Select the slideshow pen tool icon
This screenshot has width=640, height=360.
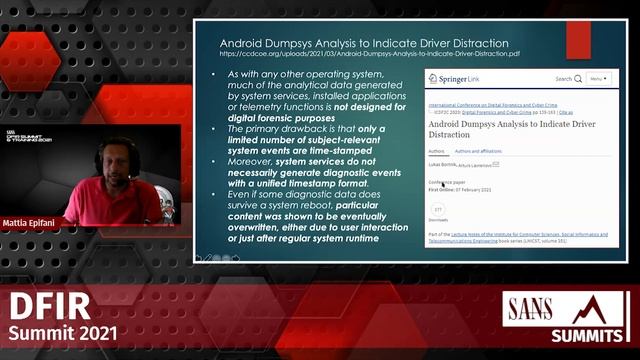208,258
